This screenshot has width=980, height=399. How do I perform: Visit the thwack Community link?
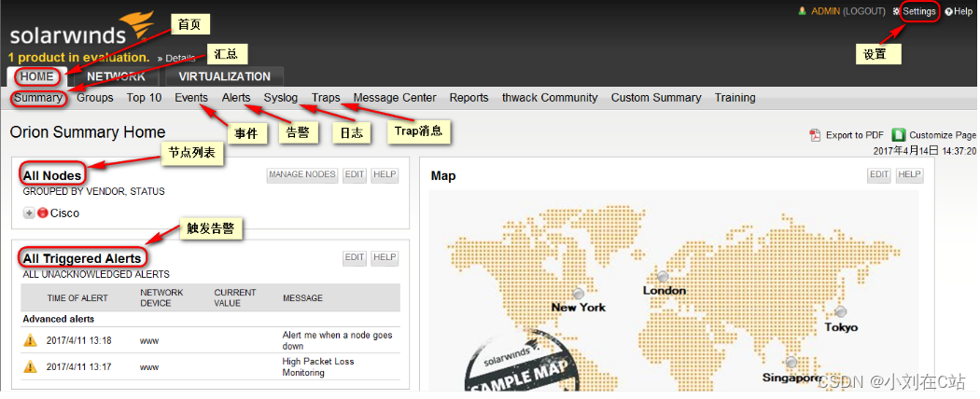pos(550,97)
